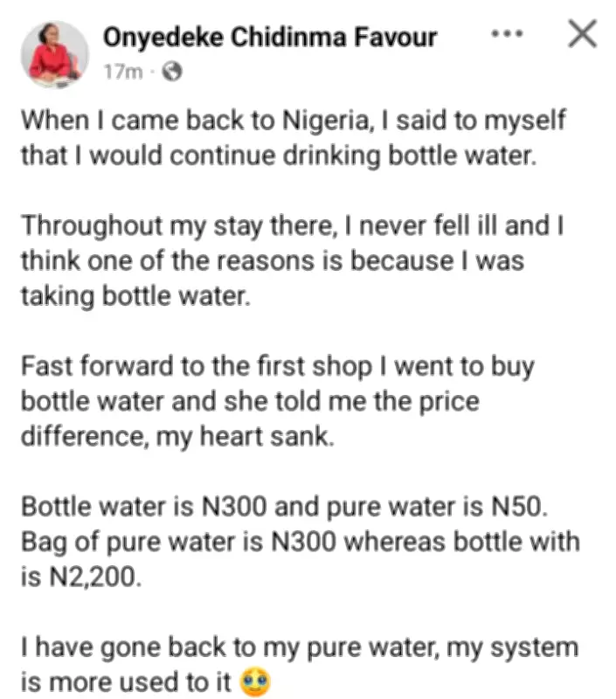
Task: Click the flushed-face emoji in the post
Action: [x=256, y=682]
